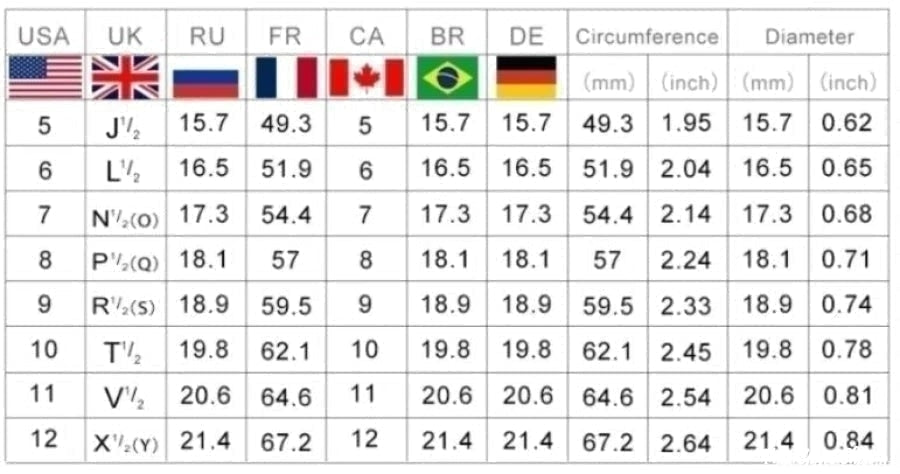
Task: Click the Brazilian flag icon
Action: (447, 78)
